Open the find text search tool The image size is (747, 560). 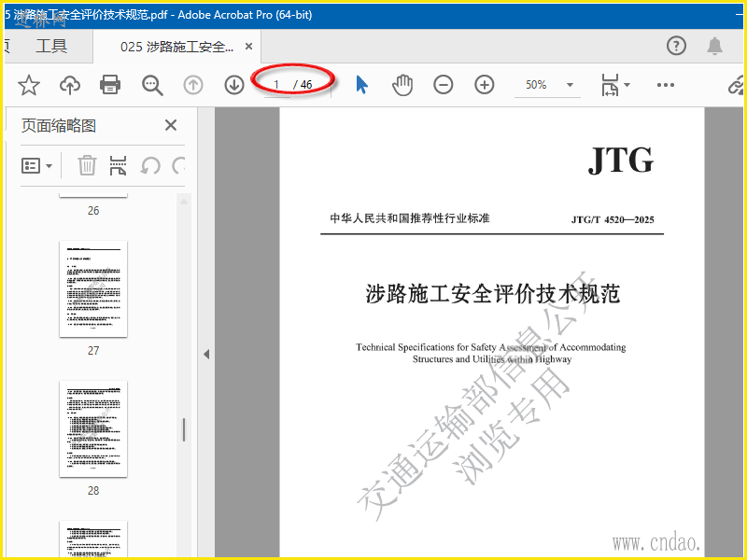point(152,85)
